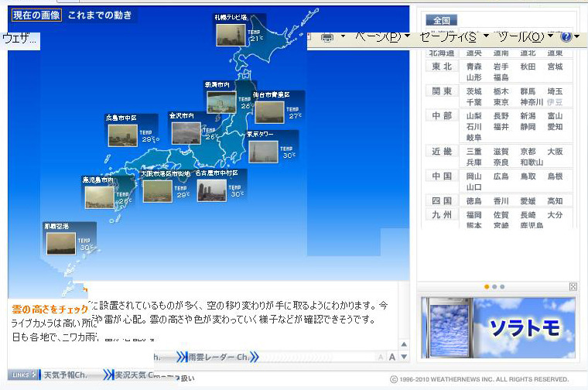This screenshot has width=588, height=390.
Task: Open the 札幌テレビ塔 live camera thumbnail
Action: [231, 35]
